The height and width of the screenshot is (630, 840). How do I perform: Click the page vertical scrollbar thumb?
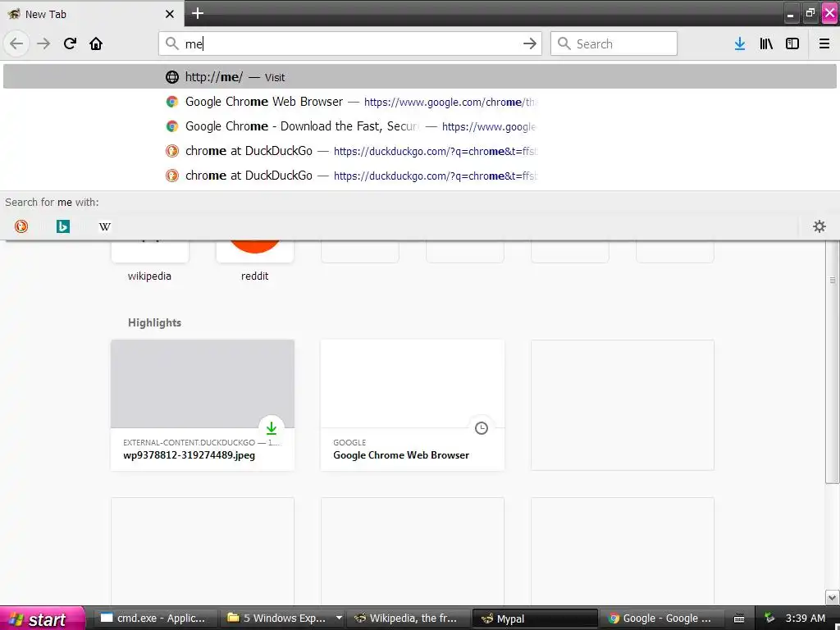(x=832, y=362)
